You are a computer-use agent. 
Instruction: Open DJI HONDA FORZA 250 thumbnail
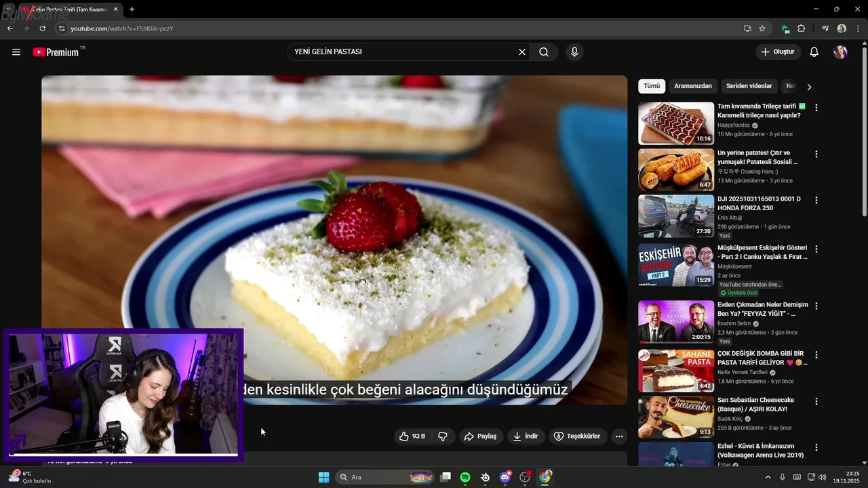676,216
